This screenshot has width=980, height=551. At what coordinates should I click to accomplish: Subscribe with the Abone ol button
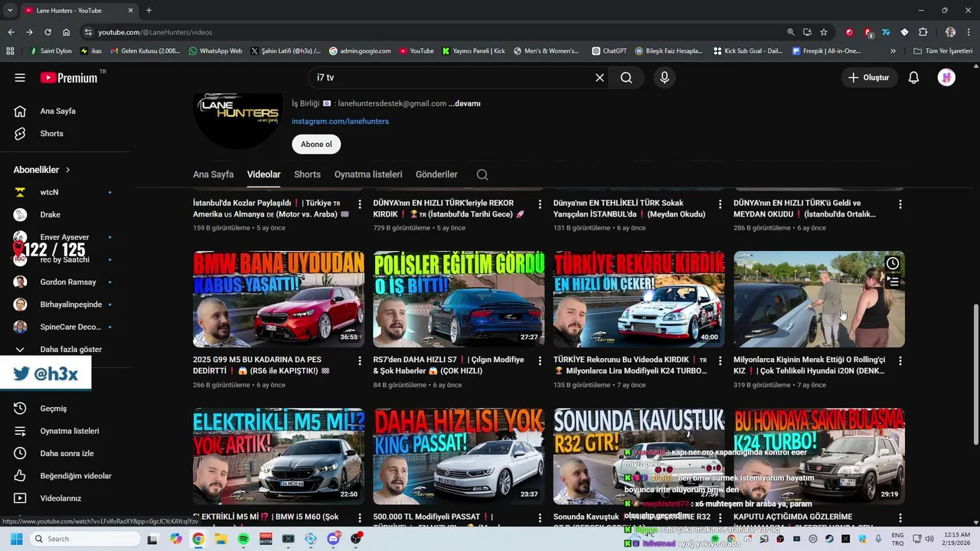316,144
